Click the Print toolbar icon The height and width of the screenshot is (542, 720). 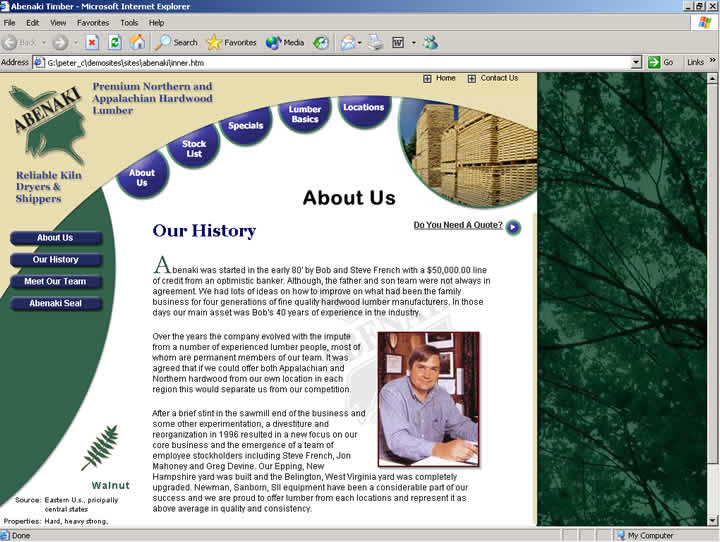click(x=375, y=43)
